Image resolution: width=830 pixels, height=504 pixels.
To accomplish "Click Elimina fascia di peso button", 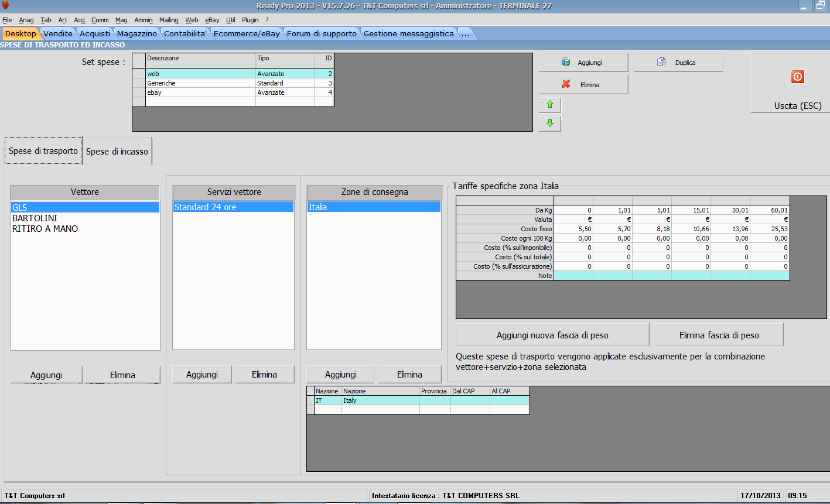I will (719, 335).
